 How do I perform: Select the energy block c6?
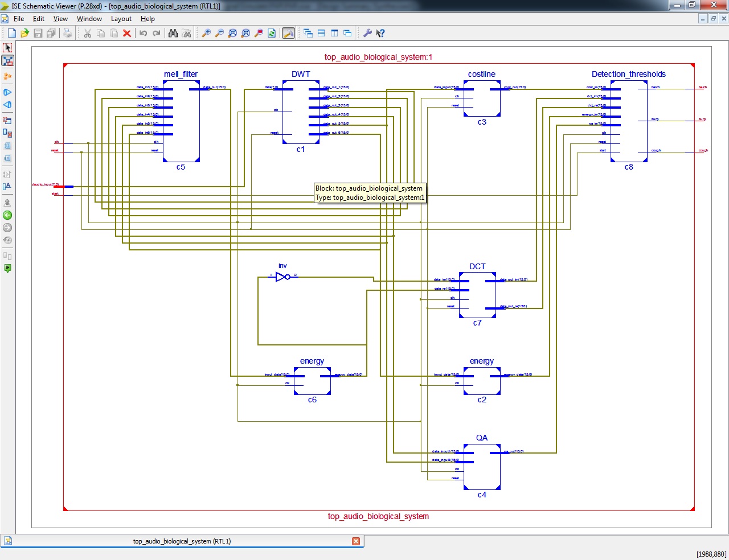pos(312,381)
